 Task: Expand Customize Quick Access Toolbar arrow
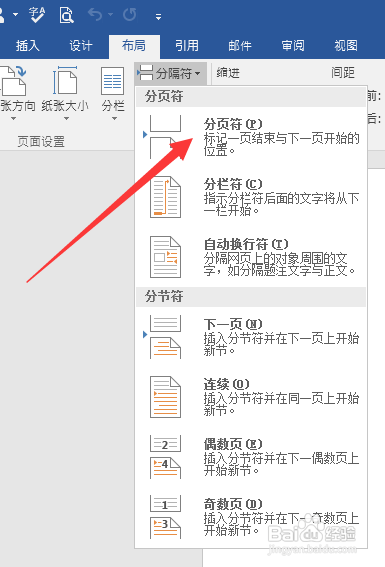point(158,17)
